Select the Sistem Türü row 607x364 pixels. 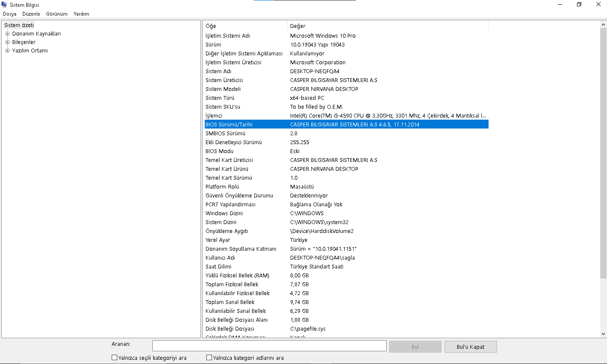346,98
